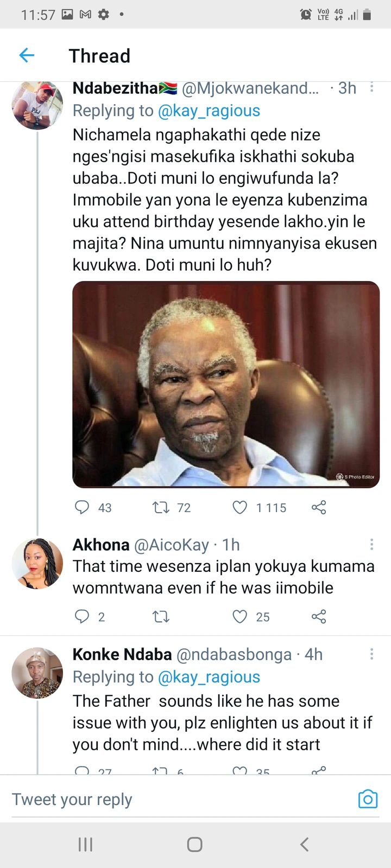Open Konke Ndaba's profile picture
Screen dimensions: 391x868
point(37,673)
